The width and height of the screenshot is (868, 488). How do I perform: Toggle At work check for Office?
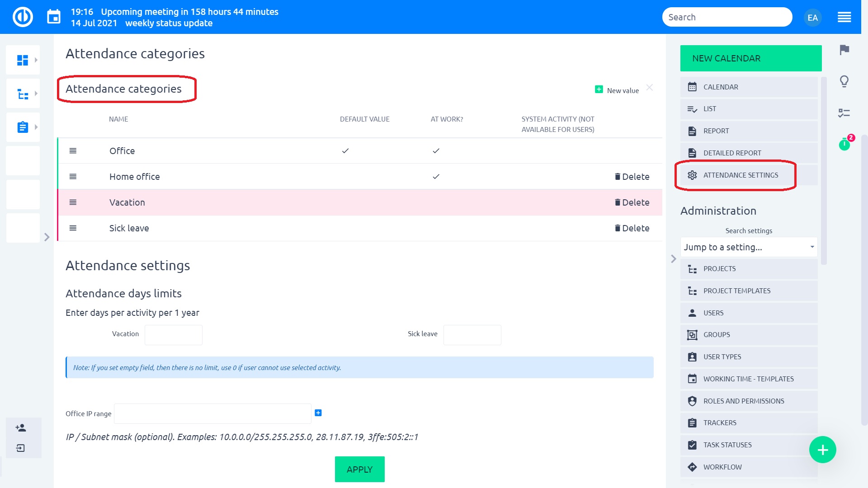(436, 150)
